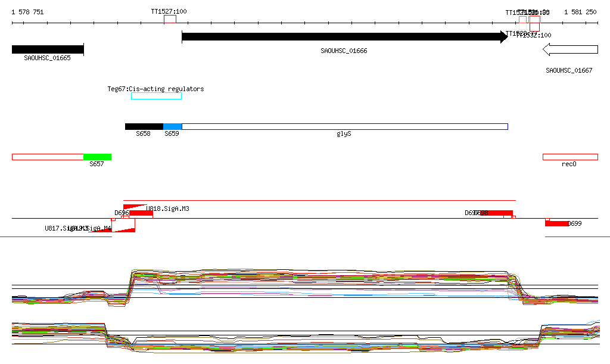Click the red-outlined recO gene box
The width and height of the screenshot is (610, 364).
click(x=569, y=157)
